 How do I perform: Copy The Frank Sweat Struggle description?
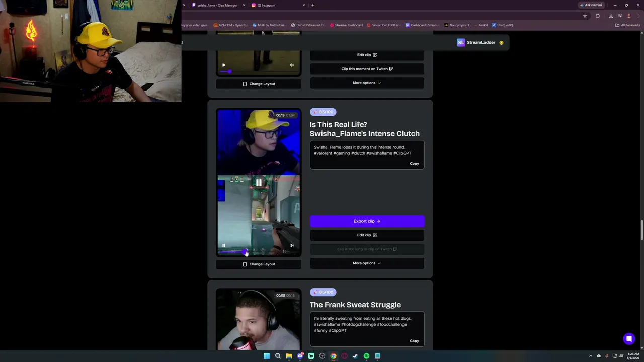pyautogui.click(x=414, y=341)
